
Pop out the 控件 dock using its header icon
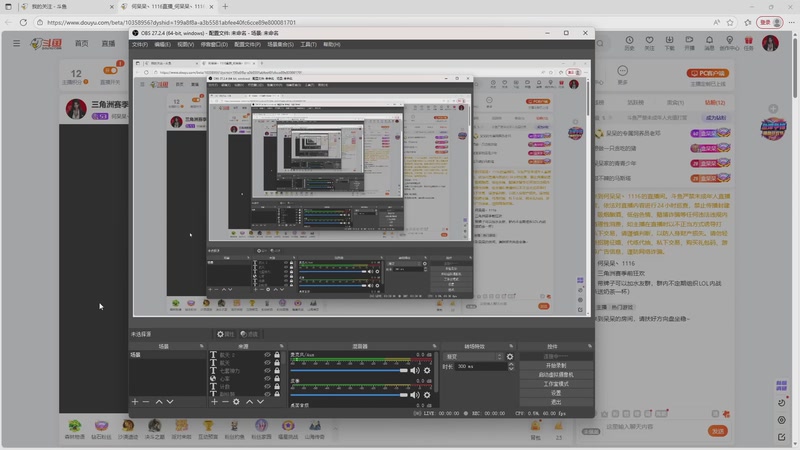(589, 346)
